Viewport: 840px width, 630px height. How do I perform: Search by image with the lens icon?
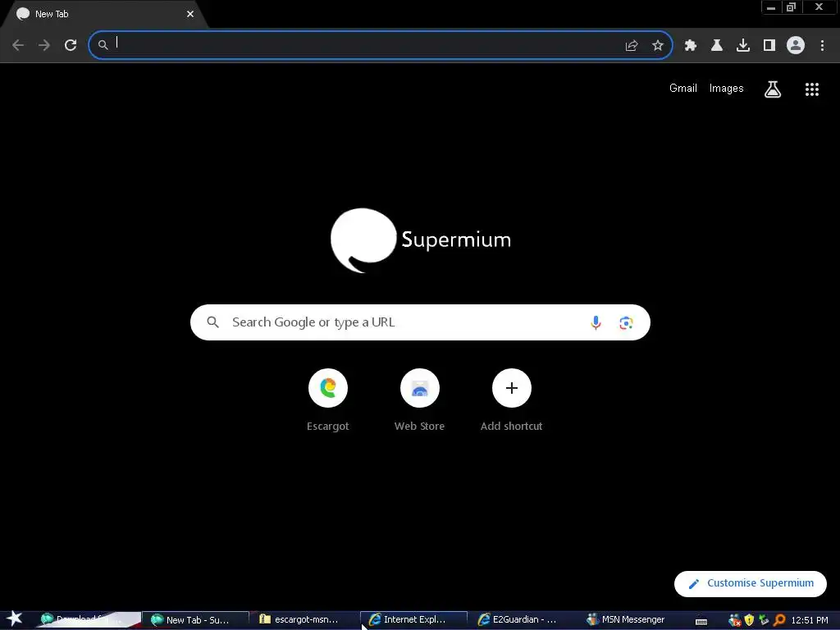626,322
